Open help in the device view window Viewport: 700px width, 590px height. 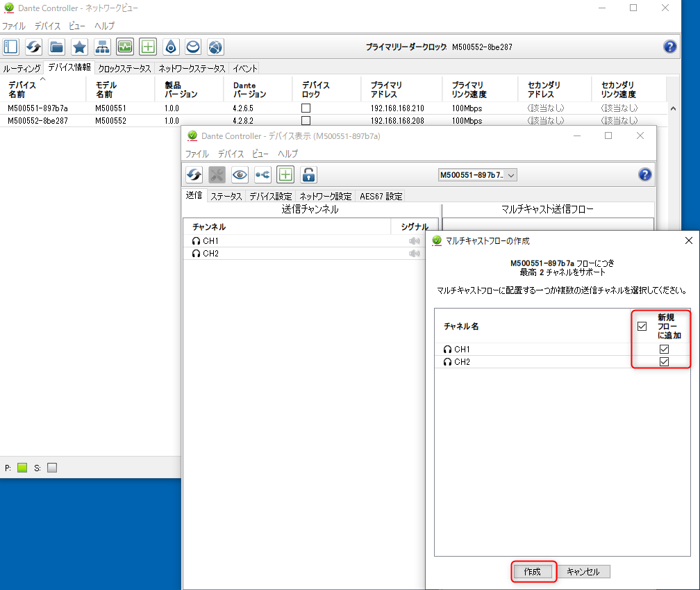tap(644, 174)
